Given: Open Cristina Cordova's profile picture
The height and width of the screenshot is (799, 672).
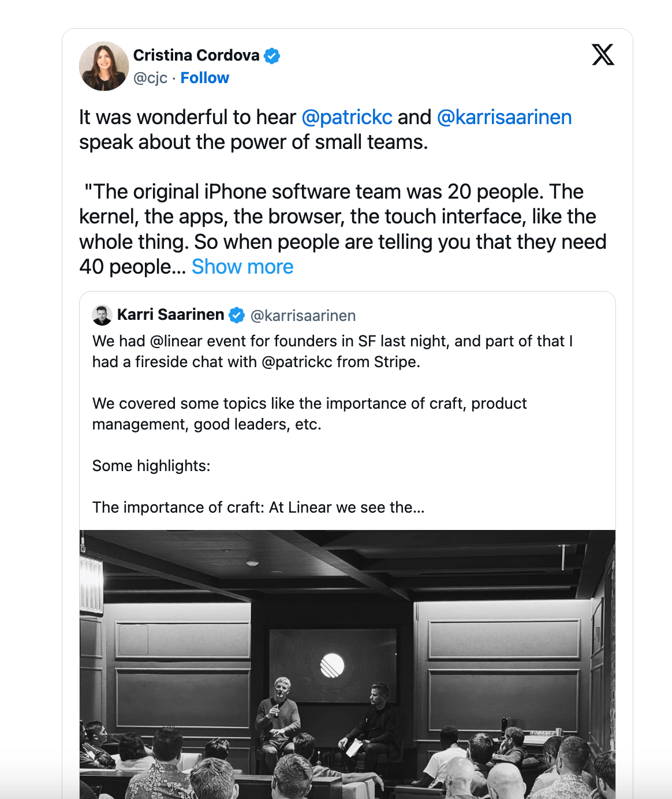Looking at the screenshot, I should point(104,66).
